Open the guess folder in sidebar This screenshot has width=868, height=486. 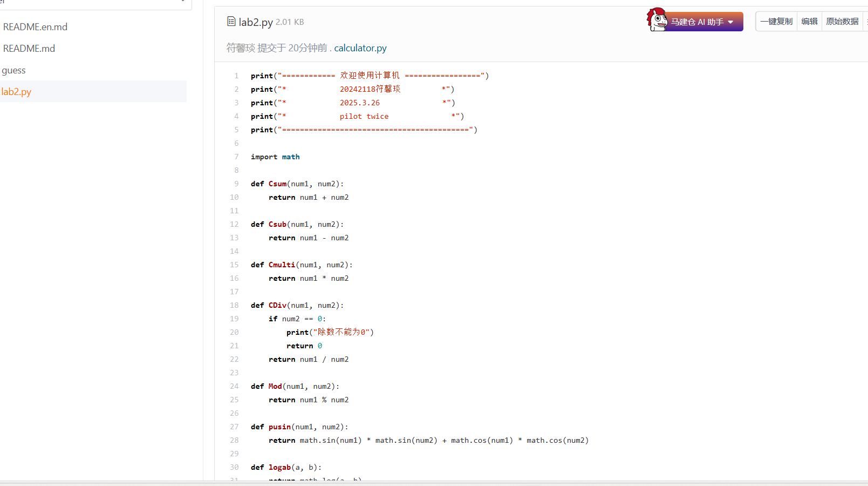click(x=13, y=70)
